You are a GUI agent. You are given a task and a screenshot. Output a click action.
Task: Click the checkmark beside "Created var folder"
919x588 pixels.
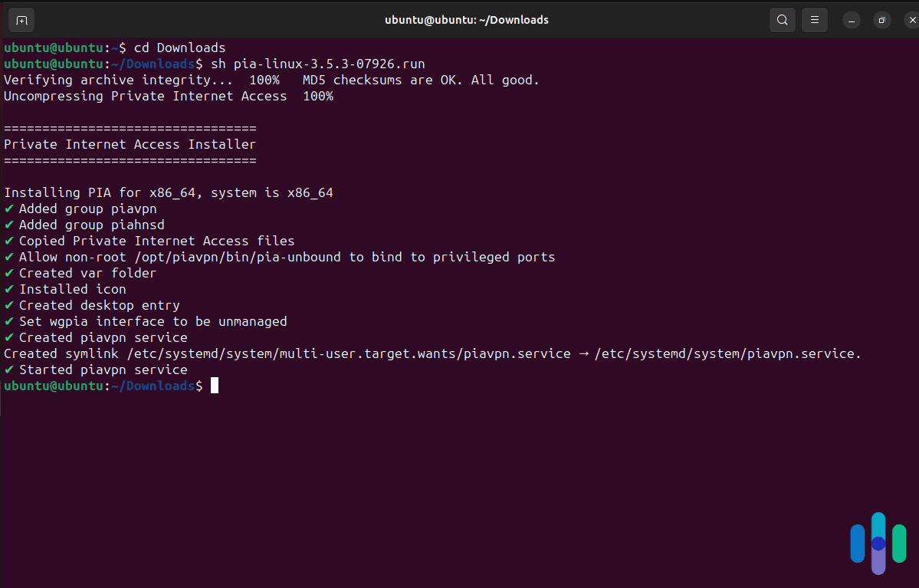8,273
